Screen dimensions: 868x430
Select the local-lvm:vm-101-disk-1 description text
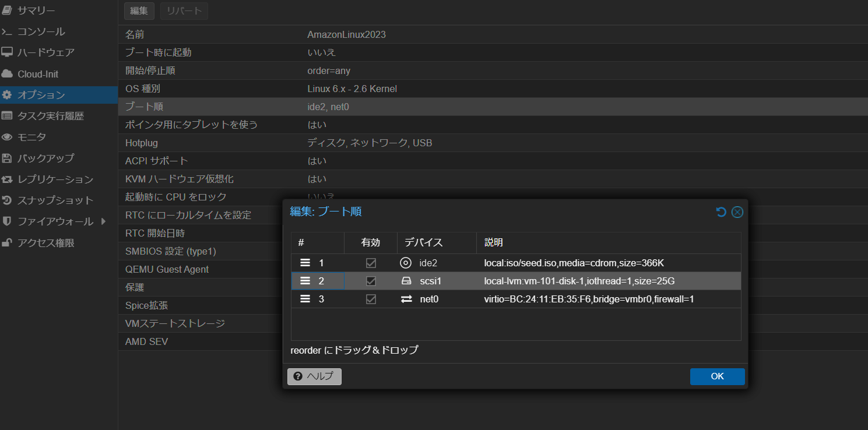coord(579,281)
